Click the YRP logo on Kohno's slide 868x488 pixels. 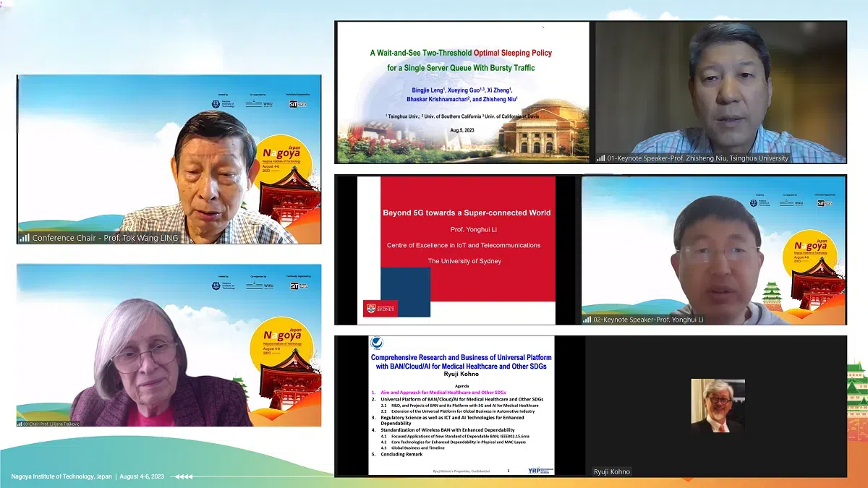[535, 470]
